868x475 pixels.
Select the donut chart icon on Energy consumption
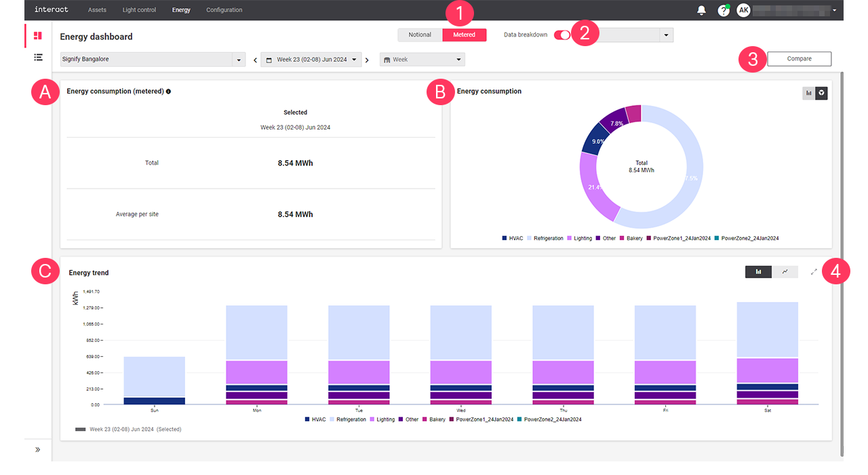point(821,93)
